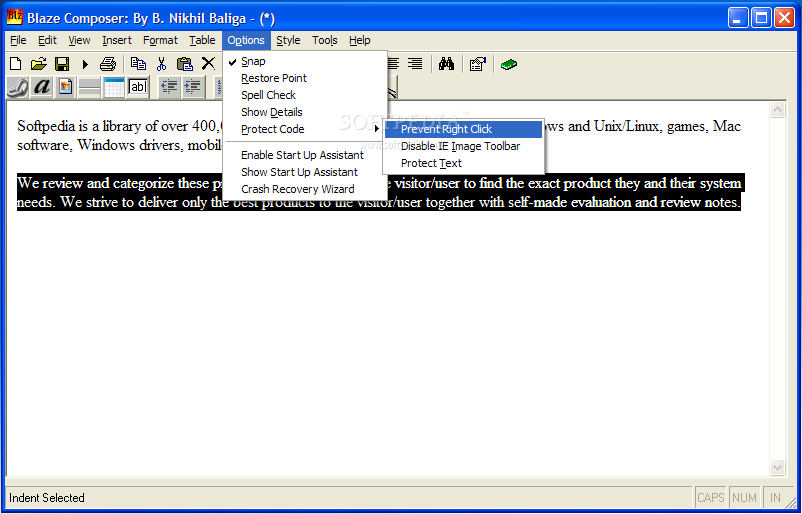Create a new blank document
This screenshot has width=802, height=514.
(16, 64)
